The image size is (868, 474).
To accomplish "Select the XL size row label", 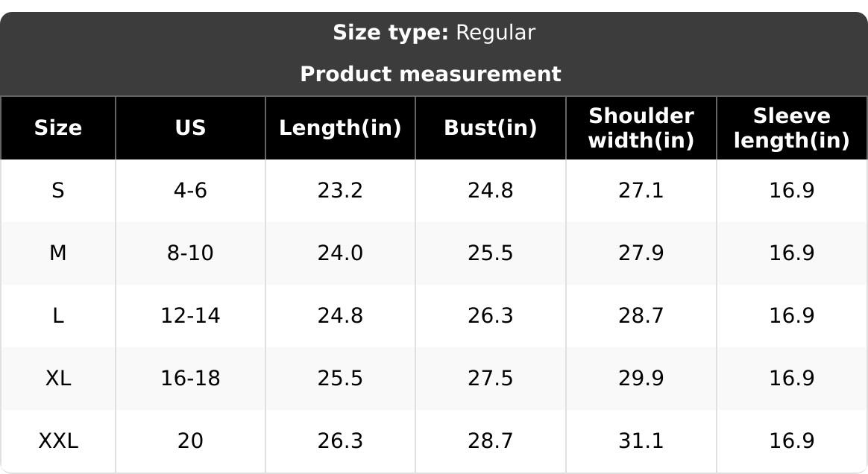I will coord(58,379).
